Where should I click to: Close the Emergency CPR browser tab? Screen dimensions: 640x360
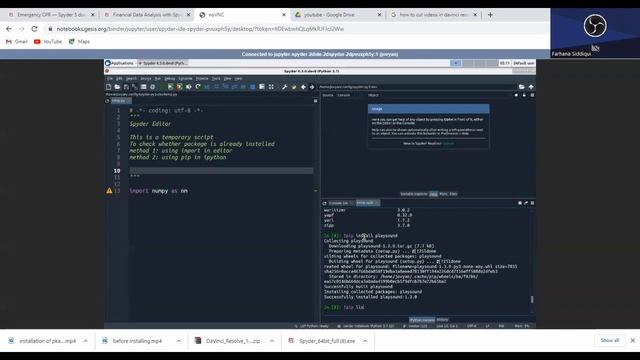[x=93, y=15]
